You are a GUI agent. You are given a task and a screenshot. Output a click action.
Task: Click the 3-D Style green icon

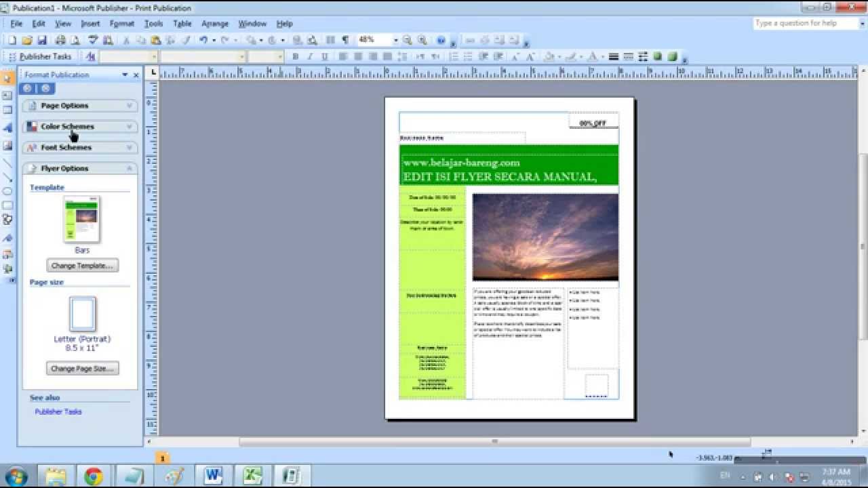click(673, 57)
